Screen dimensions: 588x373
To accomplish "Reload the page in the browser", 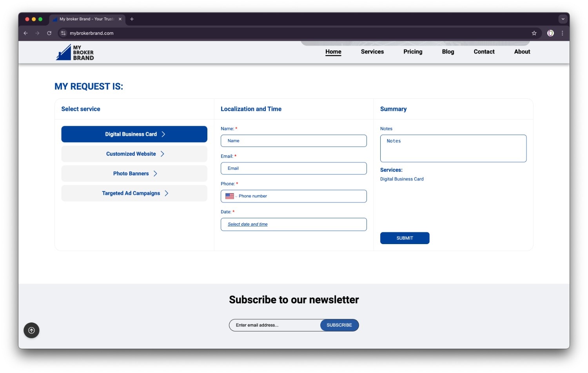I will [x=49, y=33].
